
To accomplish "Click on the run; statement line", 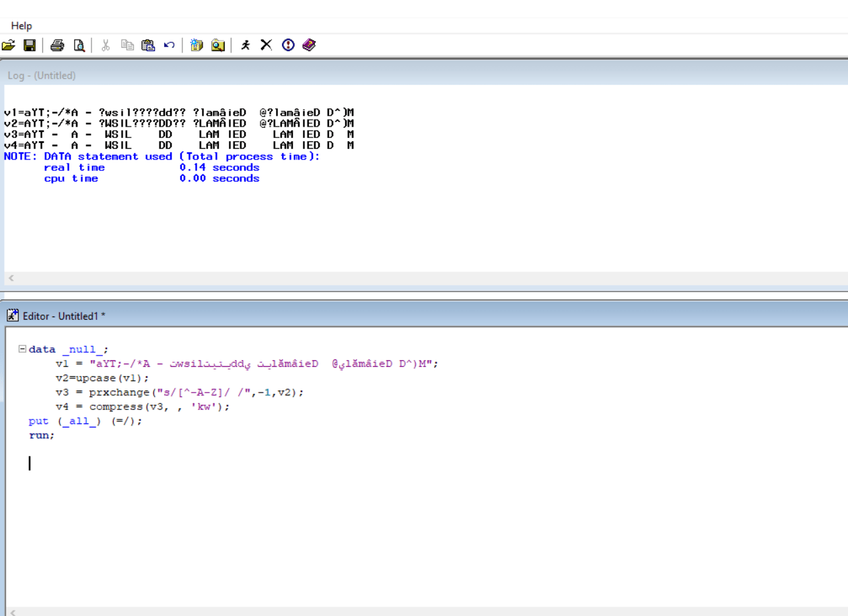I will (42, 436).
